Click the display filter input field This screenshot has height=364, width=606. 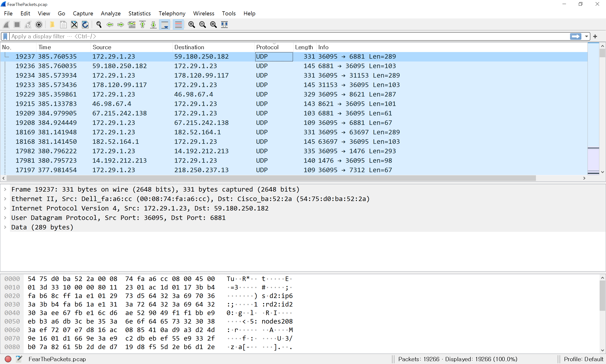pos(270,36)
